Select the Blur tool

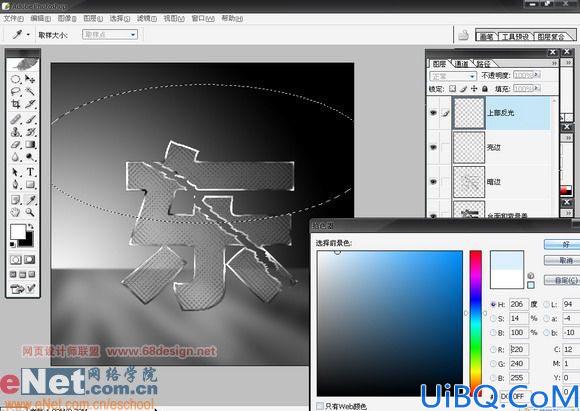click(x=15, y=157)
